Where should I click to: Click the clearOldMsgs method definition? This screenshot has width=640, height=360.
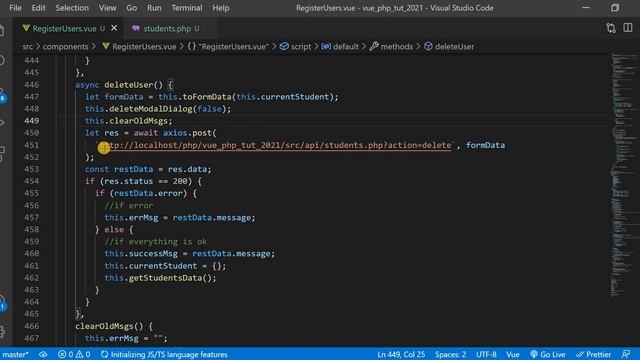(x=104, y=326)
